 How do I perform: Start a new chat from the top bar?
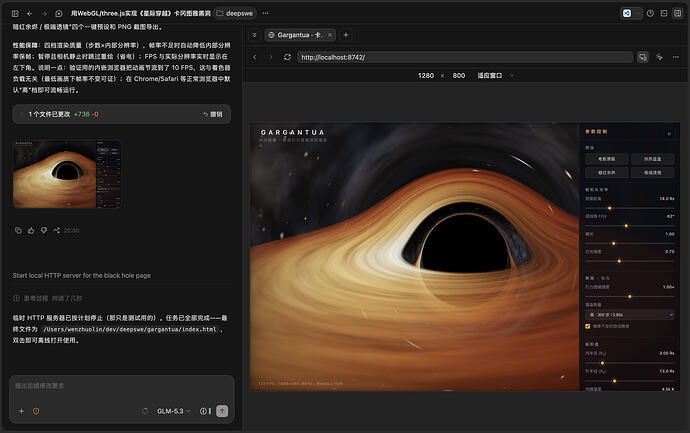(59, 14)
